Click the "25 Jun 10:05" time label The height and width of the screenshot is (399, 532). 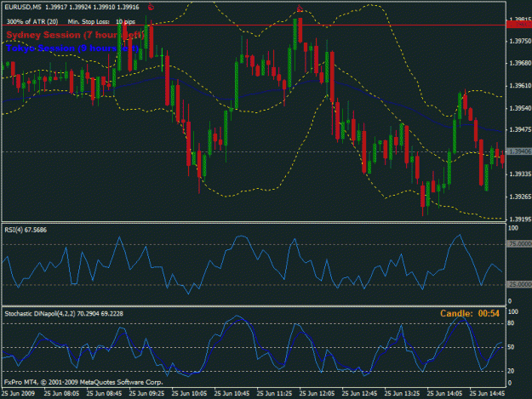click(x=189, y=394)
